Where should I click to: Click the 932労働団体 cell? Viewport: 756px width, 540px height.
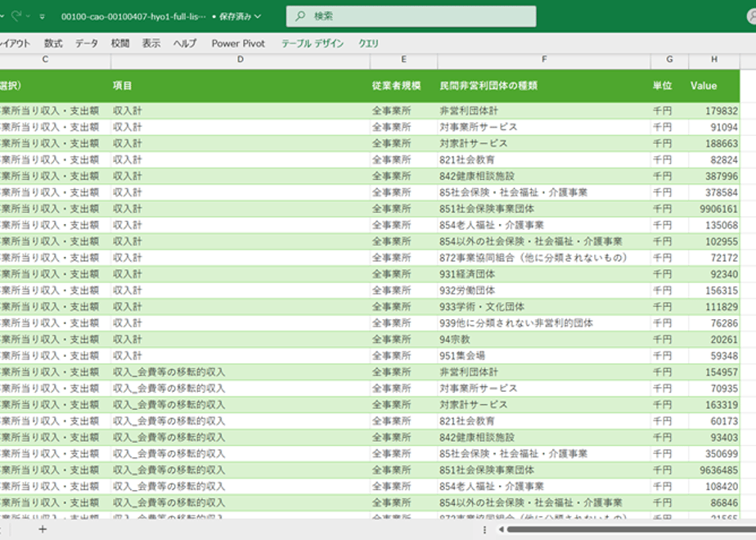pyautogui.click(x=544, y=290)
